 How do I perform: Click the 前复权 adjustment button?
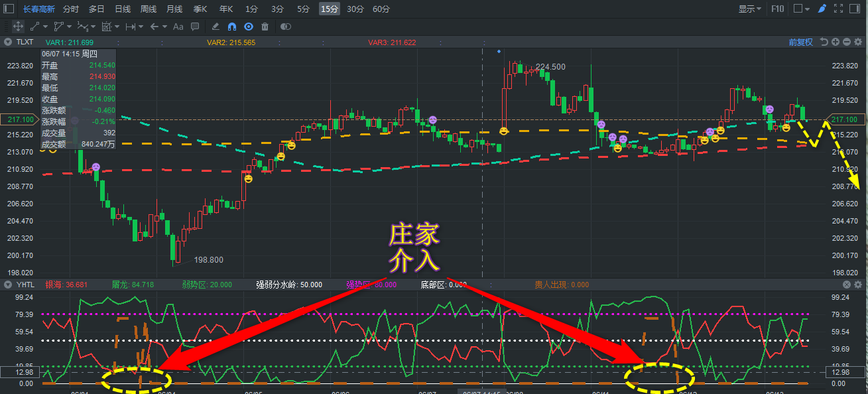click(x=800, y=41)
